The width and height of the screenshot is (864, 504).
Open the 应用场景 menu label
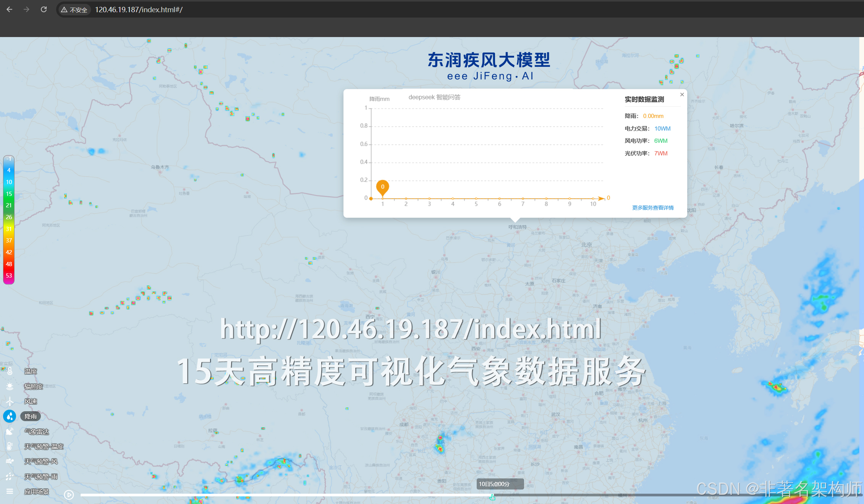pos(37,491)
